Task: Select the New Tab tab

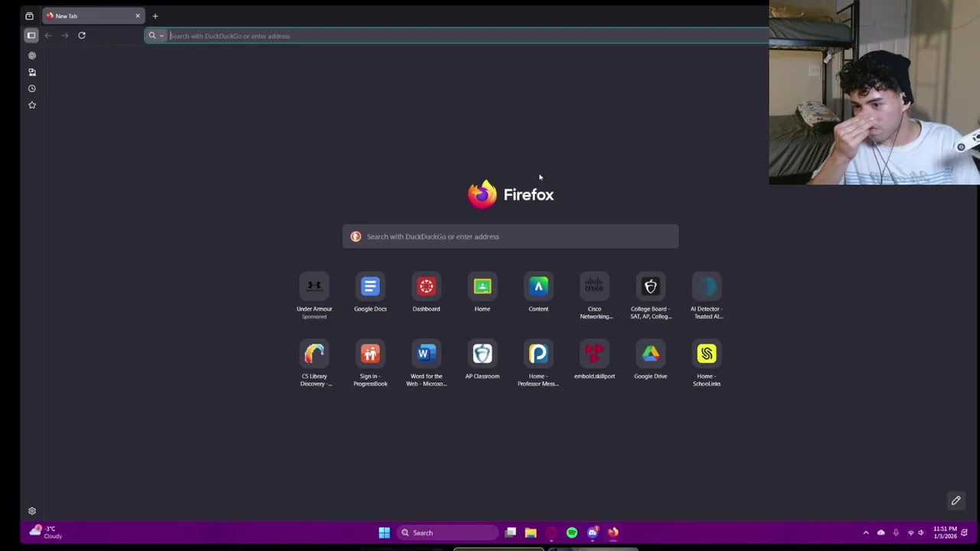Action: [93, 16]
